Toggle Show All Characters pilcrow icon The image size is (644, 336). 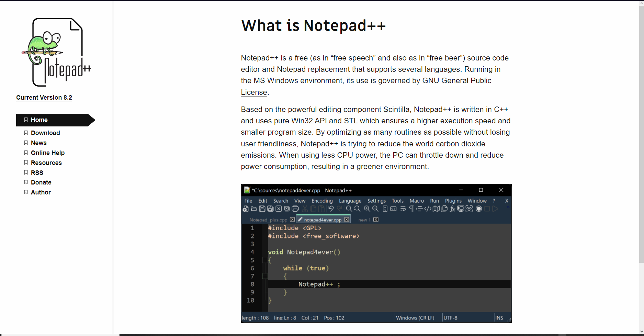click(x=411, y=209)
